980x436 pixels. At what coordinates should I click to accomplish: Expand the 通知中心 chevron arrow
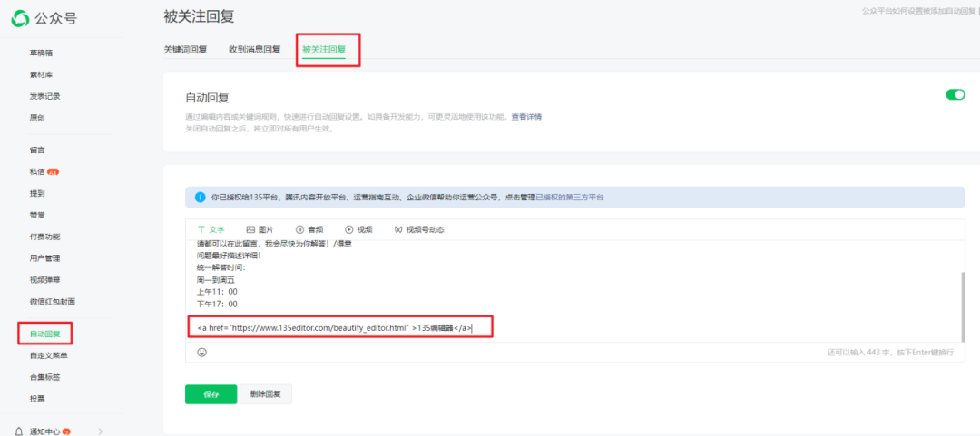point(102,431)
